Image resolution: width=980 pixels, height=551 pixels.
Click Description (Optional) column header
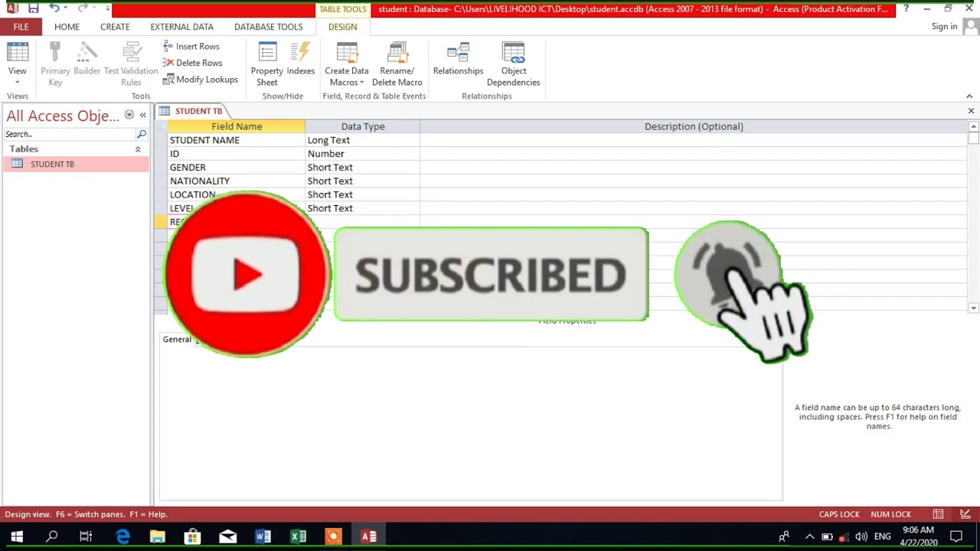(x=694, y=126)
